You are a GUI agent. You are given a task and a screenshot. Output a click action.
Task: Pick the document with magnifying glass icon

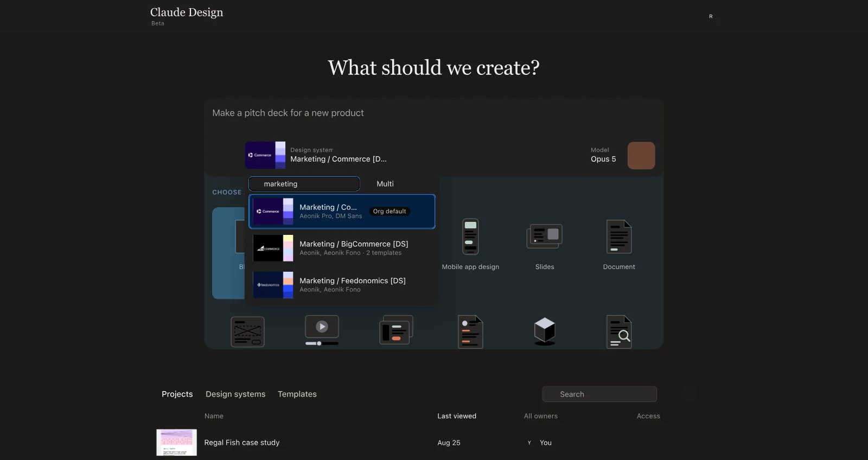619,331
